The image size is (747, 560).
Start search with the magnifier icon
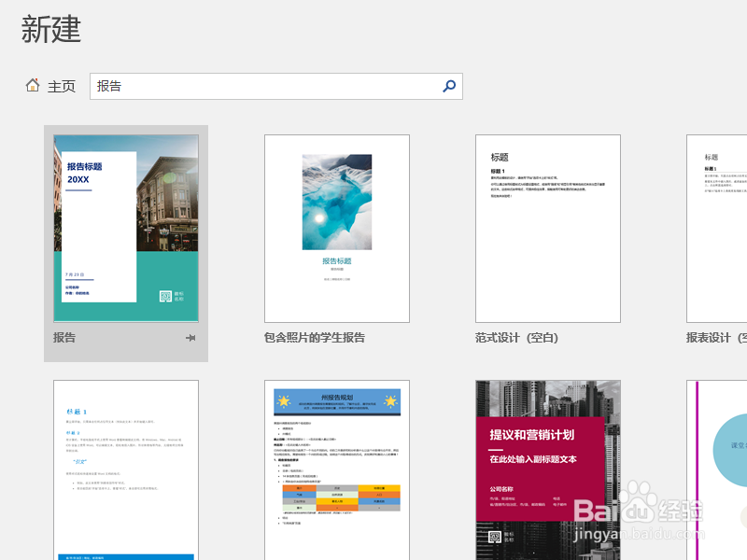pos(449,86)
